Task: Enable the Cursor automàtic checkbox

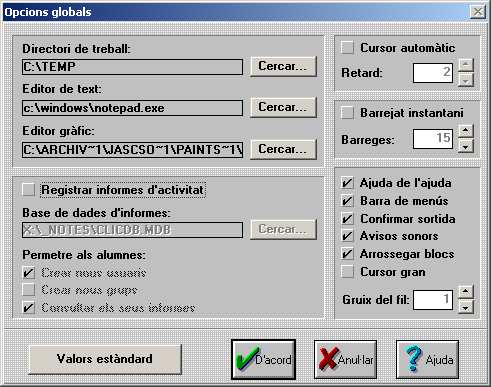Action: click(347, 48)
